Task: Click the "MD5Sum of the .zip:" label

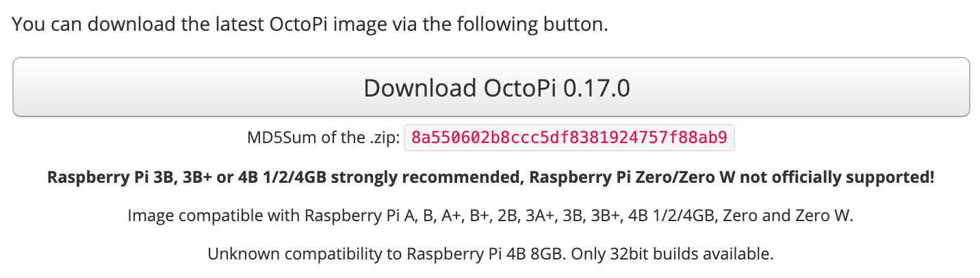Action: pos(323,138)
